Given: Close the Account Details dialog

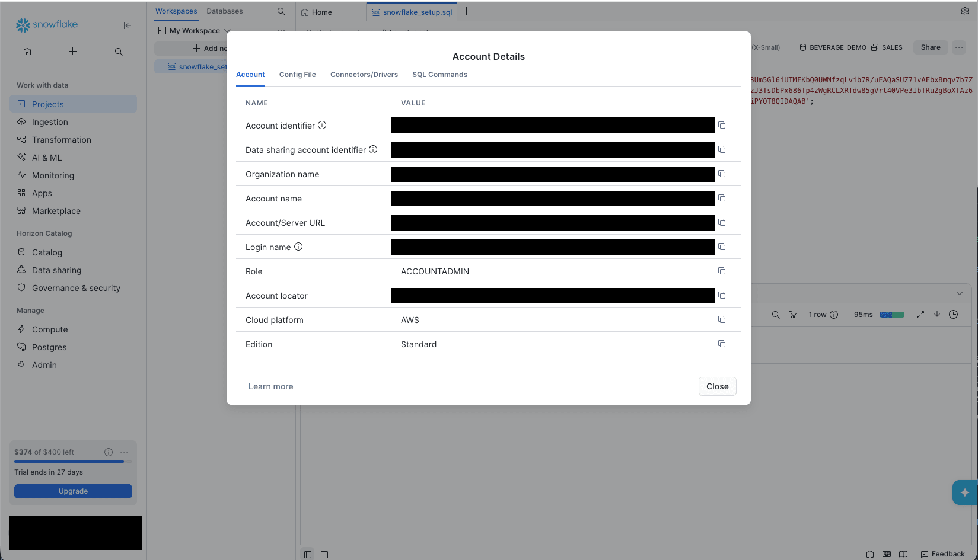Looking at the screenshot, I should click(x=718, y=386).
